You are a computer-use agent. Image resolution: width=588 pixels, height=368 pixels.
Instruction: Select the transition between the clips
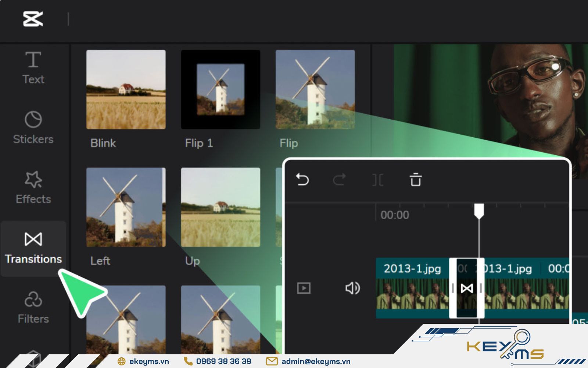tap(467, 288)
